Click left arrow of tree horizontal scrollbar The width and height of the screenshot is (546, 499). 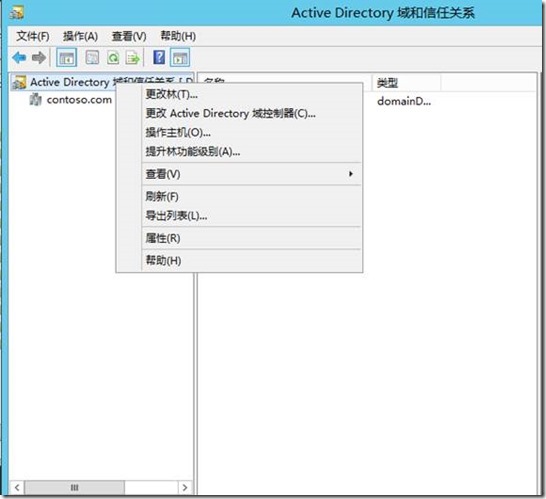(x=17, y=488)
